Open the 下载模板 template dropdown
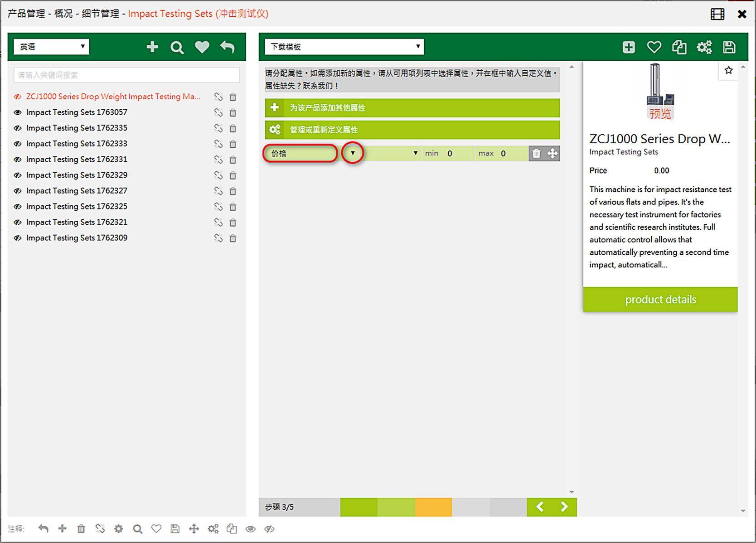The height and width of the screenshot is (543, 756). coord(344,47)
